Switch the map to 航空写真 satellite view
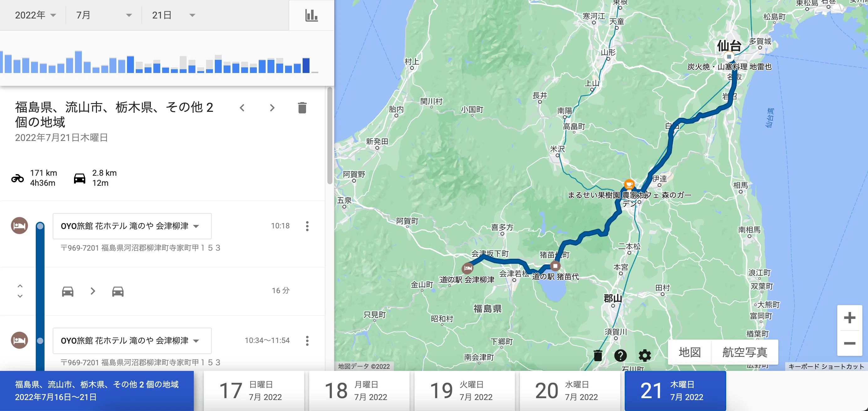868x411 pixels. (745, 352)
